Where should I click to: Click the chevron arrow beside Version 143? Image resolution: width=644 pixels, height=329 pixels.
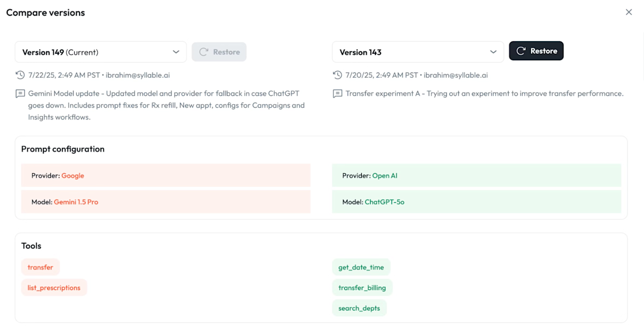493,52
